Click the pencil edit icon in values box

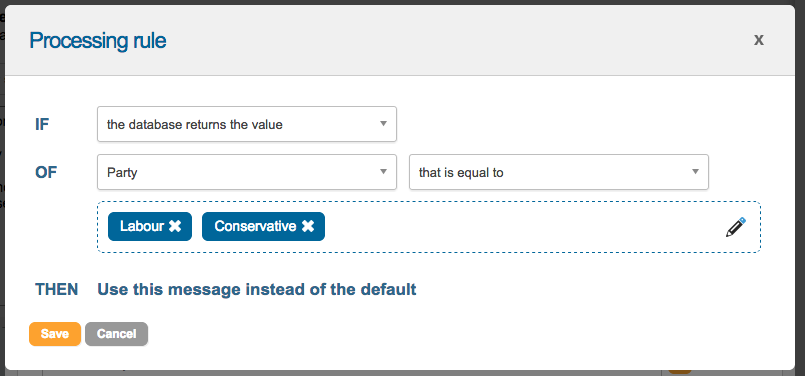click(x=736, y=227)
